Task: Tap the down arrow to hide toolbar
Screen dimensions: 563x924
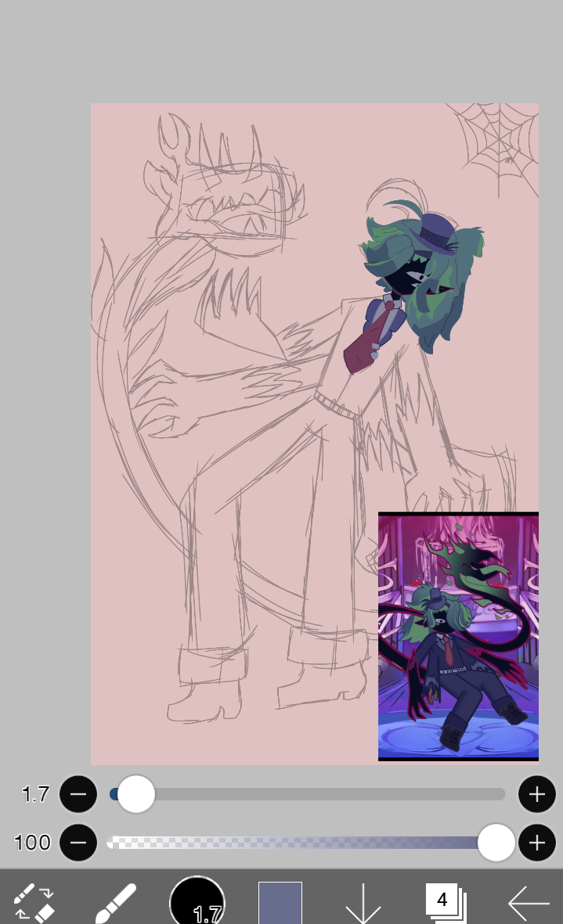Action: (x=363, y=903)
